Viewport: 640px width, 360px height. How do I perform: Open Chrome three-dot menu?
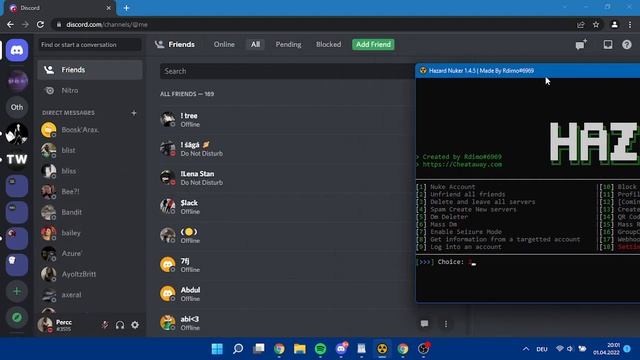[x=630, y=24]
